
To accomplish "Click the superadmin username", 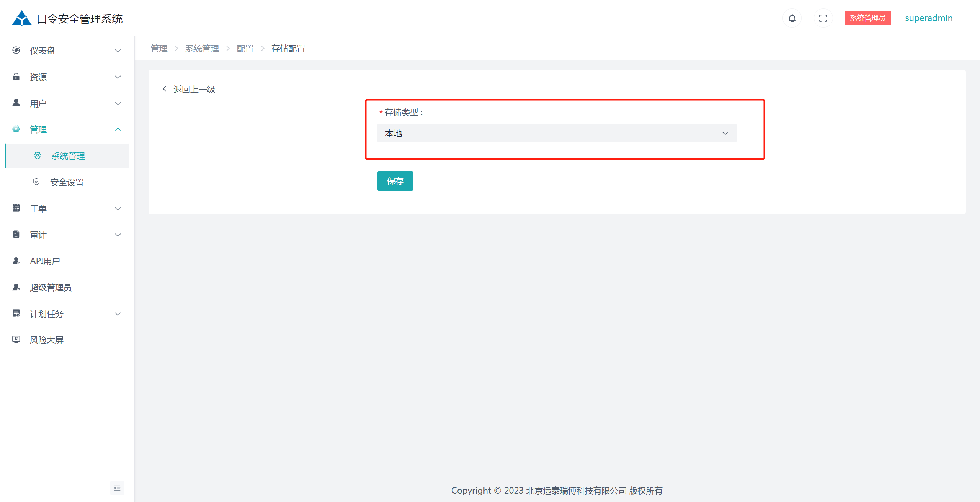I will pyautogui.click(x=928, y=18).
